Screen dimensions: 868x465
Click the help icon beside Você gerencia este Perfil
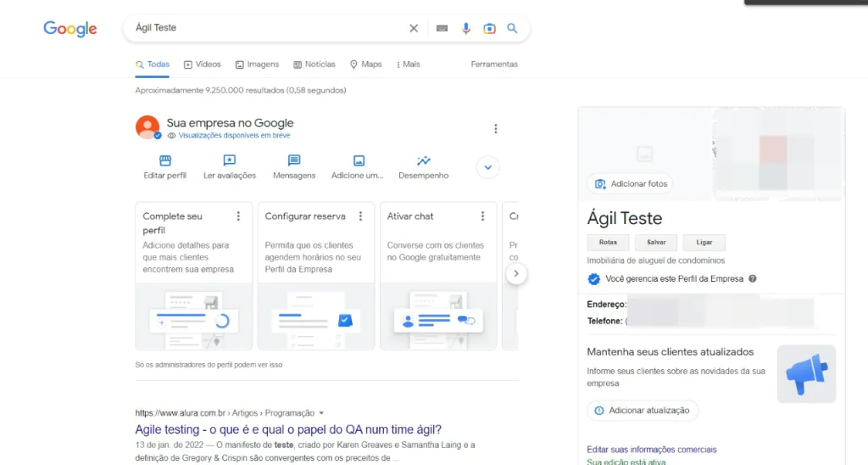[x=753, y=279]
